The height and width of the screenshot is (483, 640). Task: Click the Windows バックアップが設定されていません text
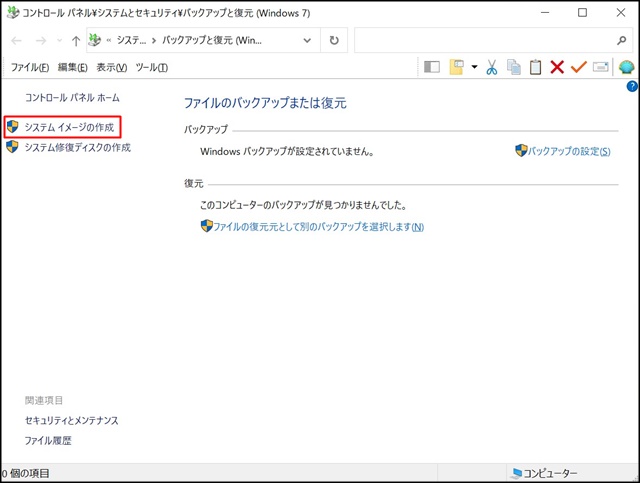287,151
